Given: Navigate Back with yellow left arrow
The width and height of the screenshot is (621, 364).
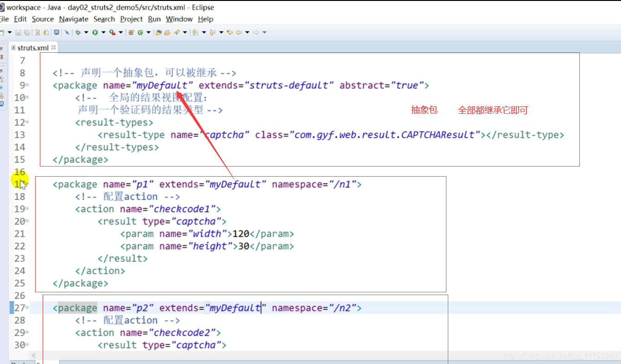Looking at the screenshot, I should pyautogui.click(x=239, y=32).
